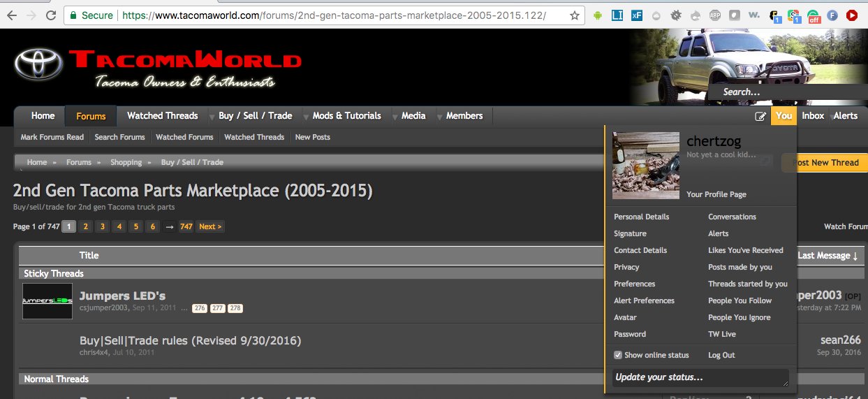
Task: Open Alert Preferences
Action: coord(644,300)
